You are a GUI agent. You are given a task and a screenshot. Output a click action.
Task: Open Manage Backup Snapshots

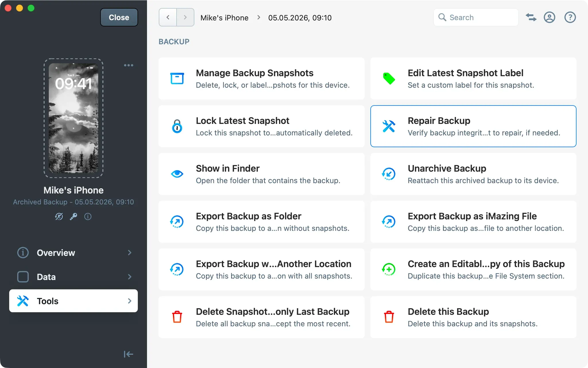(x=261, y=78)
